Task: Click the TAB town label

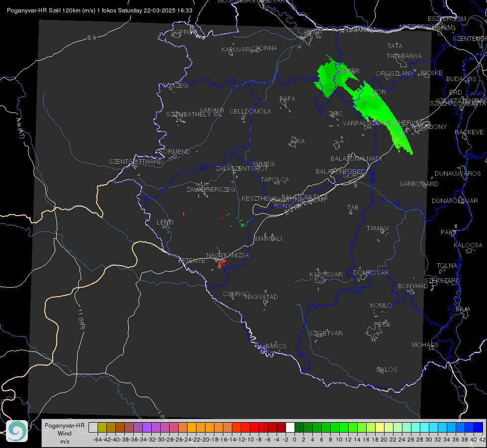Action: point(353,208)
